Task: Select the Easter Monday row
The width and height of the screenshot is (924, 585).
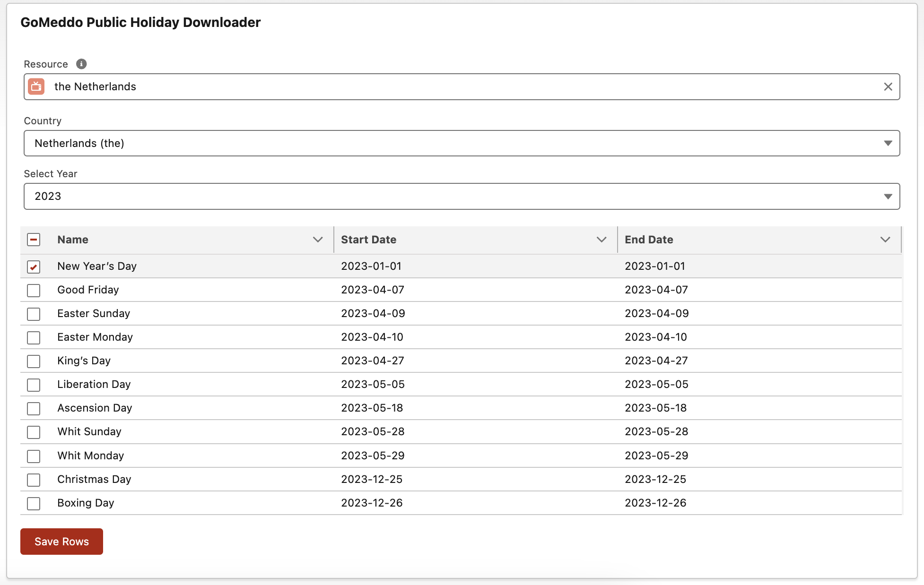Action: pos(34,337)
